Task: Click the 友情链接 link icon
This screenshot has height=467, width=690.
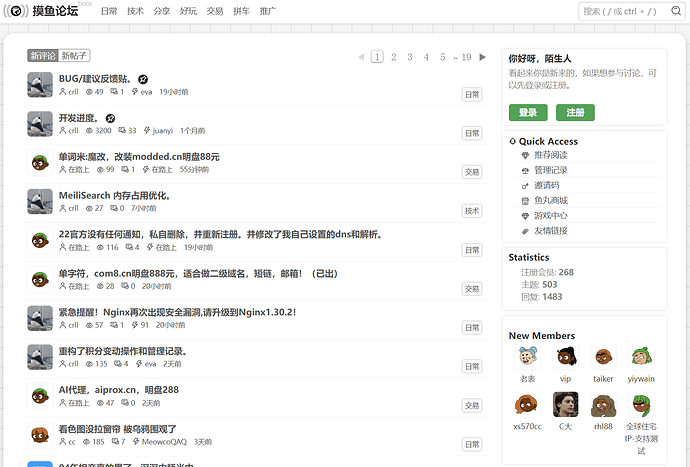Action: (525, 231)
